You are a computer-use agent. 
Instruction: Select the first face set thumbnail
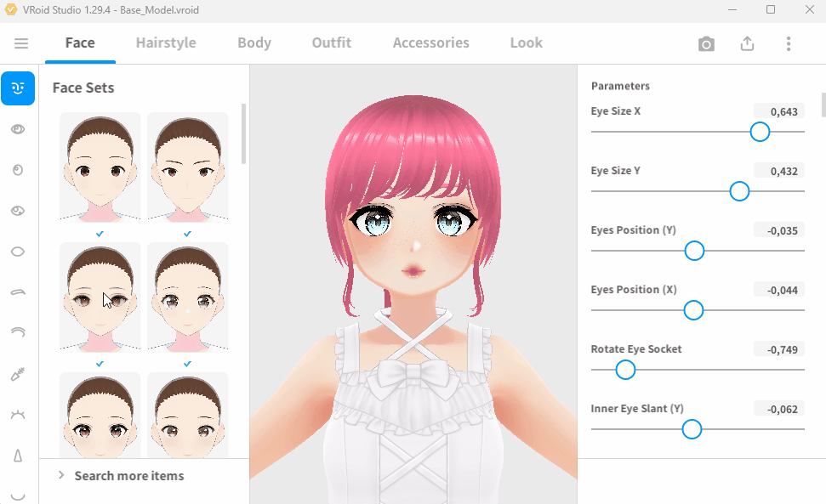tap(100, 167)
